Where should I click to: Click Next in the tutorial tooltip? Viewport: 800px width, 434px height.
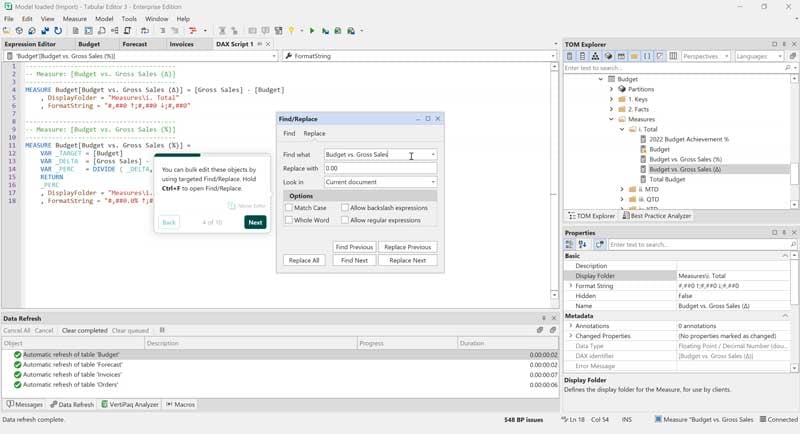255,222
